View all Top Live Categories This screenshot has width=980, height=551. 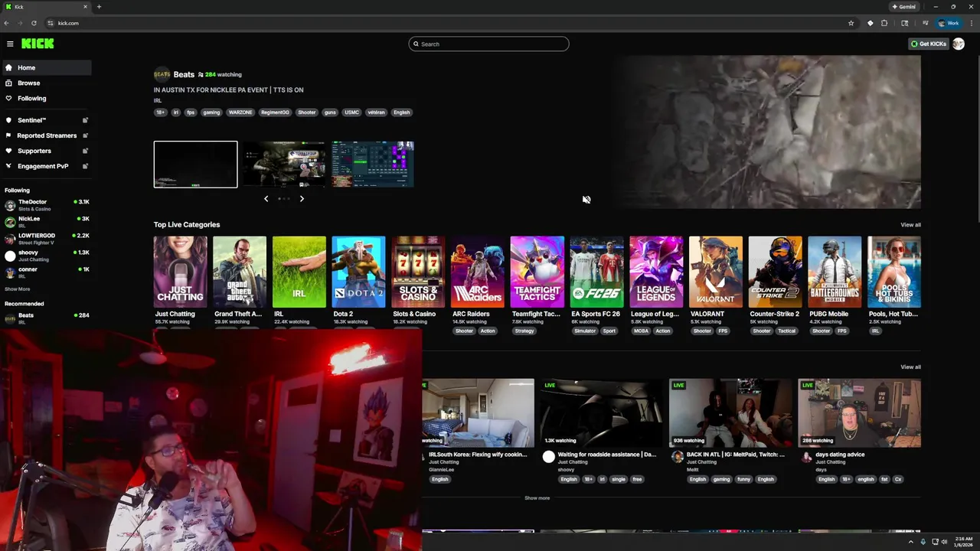coord(910,225)
